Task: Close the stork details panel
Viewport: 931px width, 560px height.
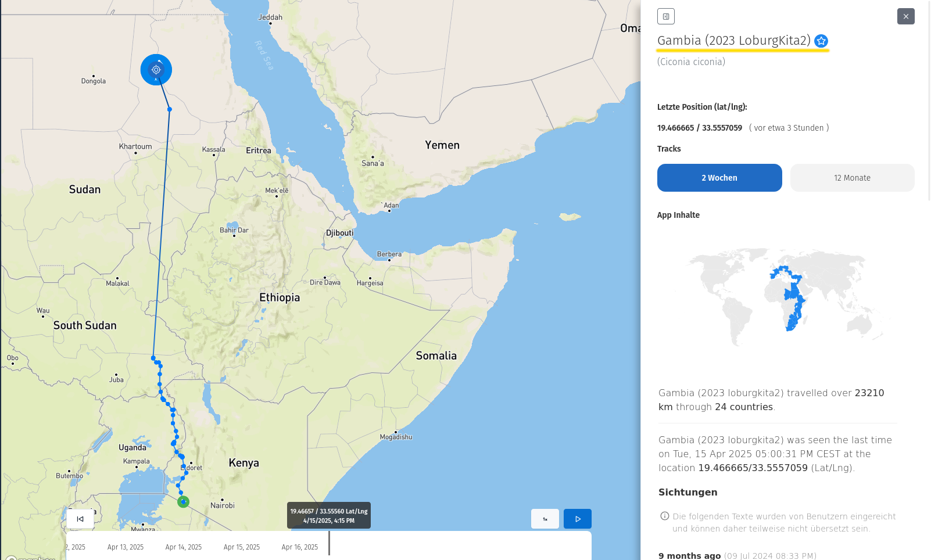Action: click(905, 16)
